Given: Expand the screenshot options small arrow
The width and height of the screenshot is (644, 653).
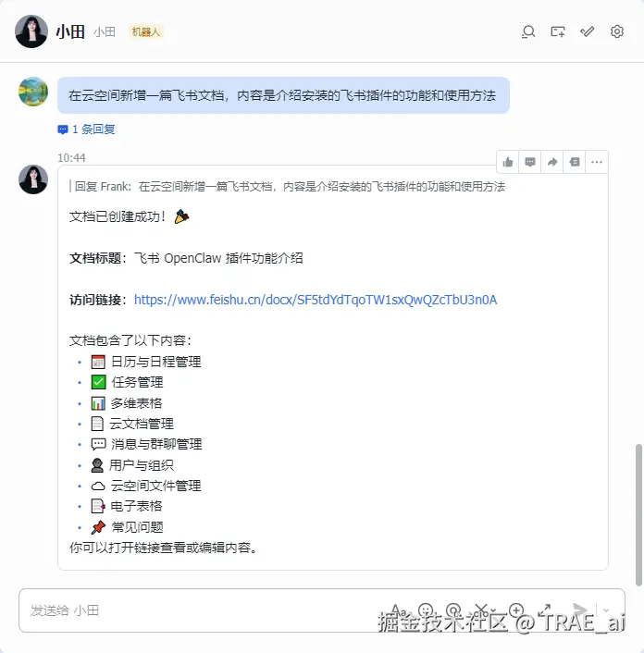Looking at the screenshot, I should coord(493,611).
